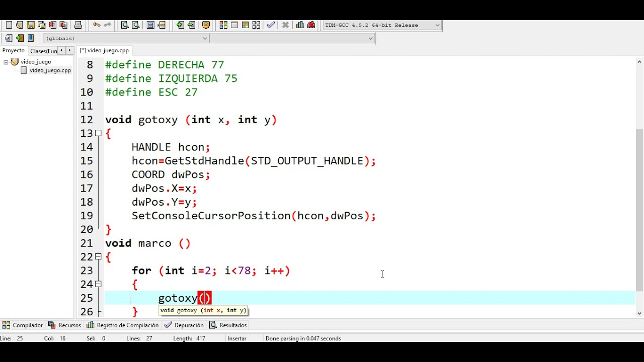
Task: Click the Add to project green plus icon
Action: click(180, 25)
